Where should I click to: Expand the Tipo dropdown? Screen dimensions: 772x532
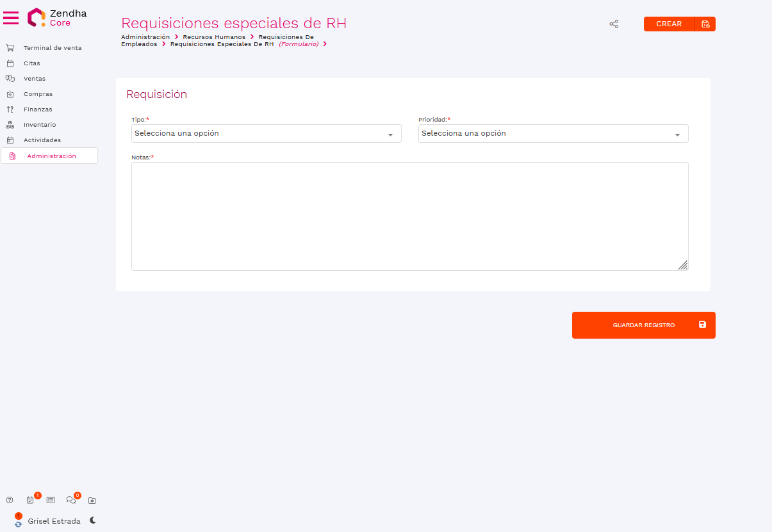266,134
